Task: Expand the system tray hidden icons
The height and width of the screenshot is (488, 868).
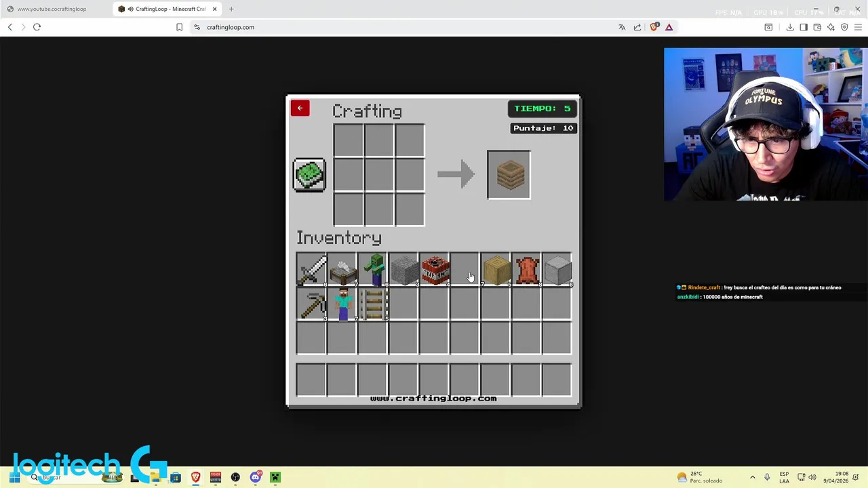Action: click(752, 477)
